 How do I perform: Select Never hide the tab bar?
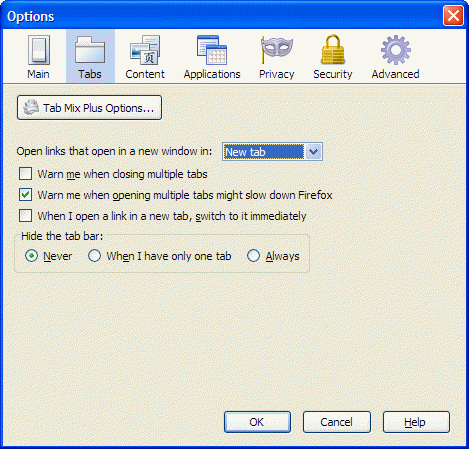[31, 256]
